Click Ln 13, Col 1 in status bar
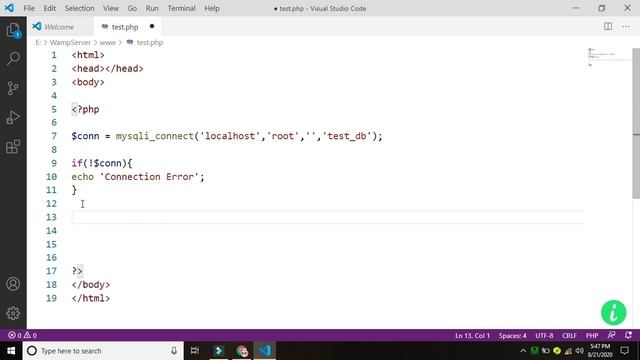The height and width of the screenshot is (360, 640). tap(472, 336)
